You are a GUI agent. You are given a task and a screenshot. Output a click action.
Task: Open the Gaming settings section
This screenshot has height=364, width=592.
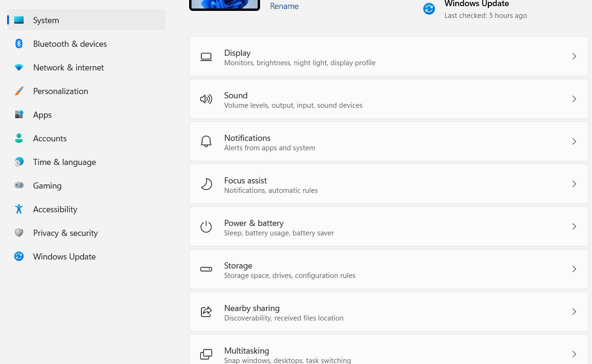click(47, 185)
